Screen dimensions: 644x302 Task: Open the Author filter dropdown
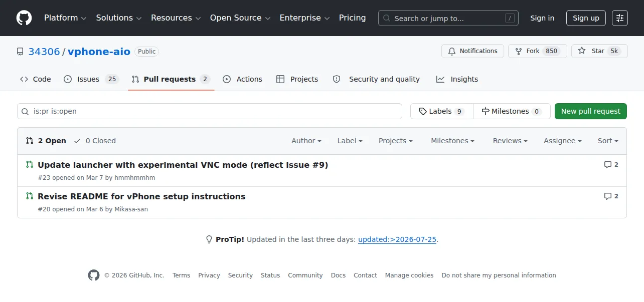306,141
